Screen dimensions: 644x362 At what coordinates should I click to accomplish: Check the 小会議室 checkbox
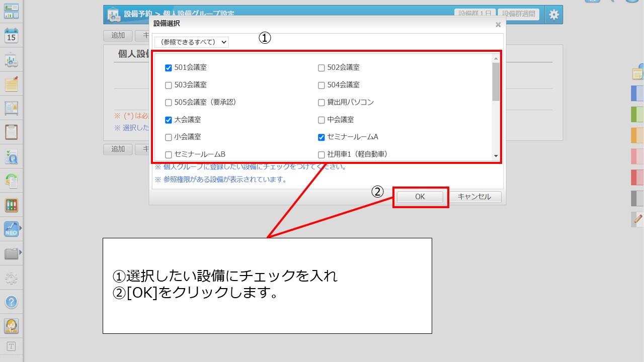coord(169,137)
